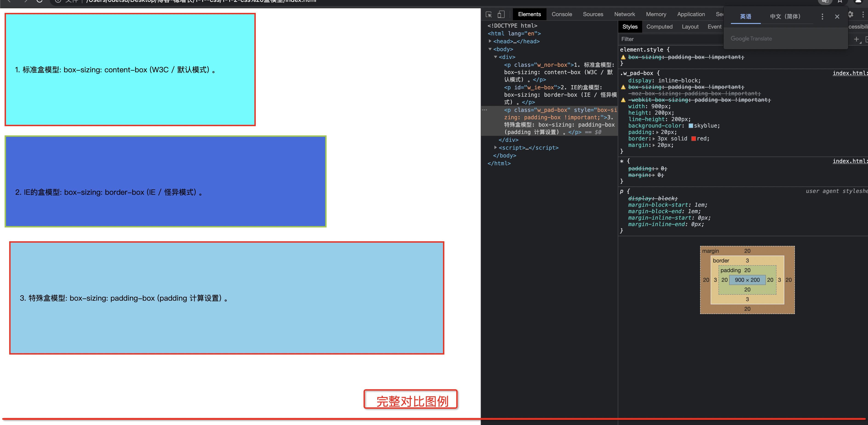Show the Computed styles pane
The width and height of the screenshot is (868, 425).
pyautogui.click(x=659, y=27)
